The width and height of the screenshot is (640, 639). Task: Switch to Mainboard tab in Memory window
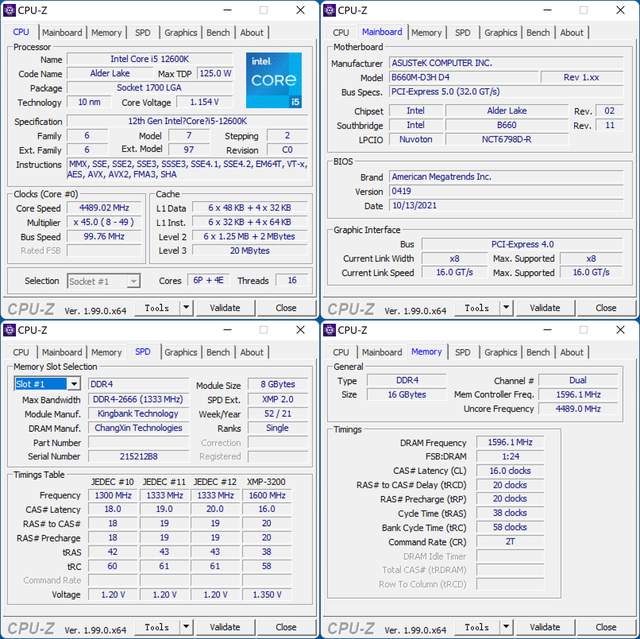[382, 352]
